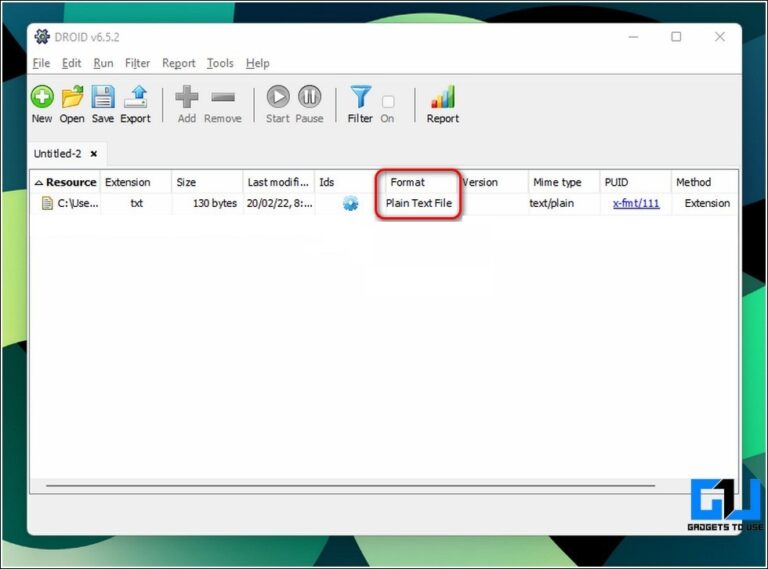The width and height of the screenshot is (768, 569).
Task: Click the horizontal scrollbar of the results table
Action: (351, 486)
